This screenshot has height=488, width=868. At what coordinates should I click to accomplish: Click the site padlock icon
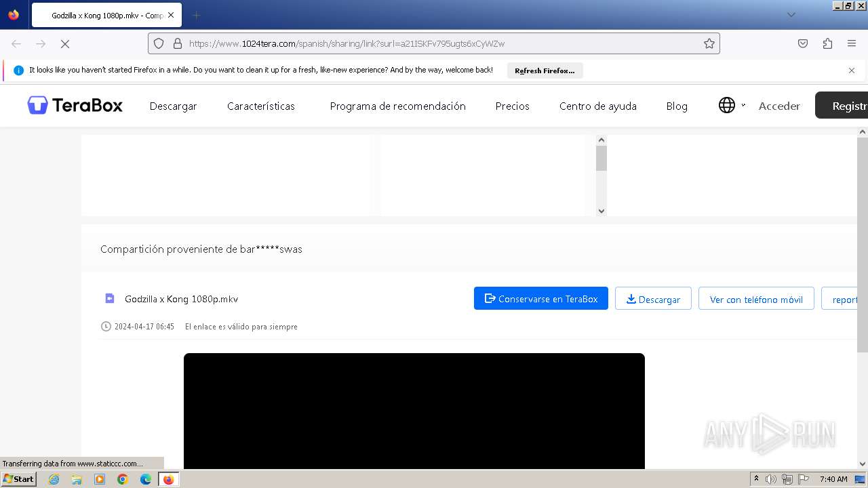(178, 43)
